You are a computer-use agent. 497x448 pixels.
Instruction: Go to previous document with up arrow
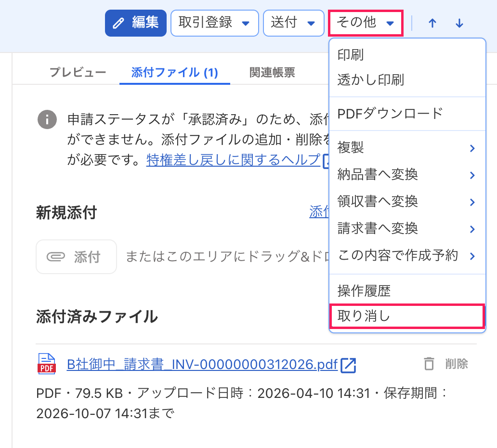[x=432, y=23]
